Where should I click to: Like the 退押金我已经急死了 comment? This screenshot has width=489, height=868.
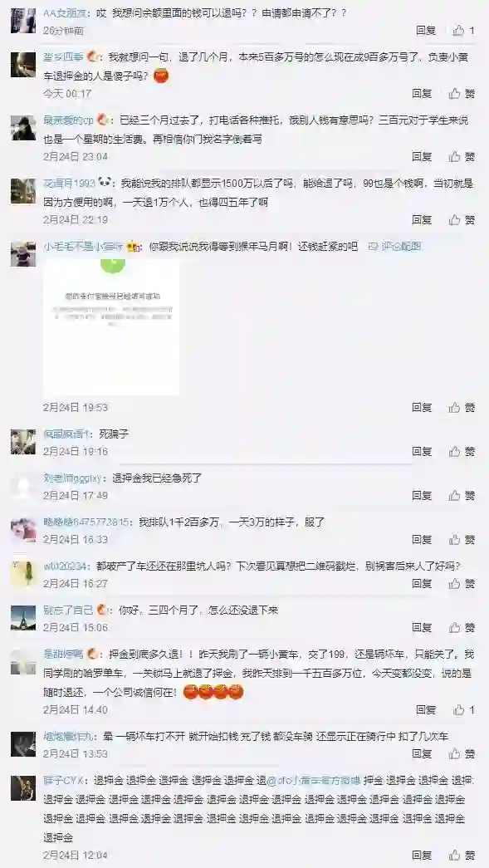[x=462, y=495]
